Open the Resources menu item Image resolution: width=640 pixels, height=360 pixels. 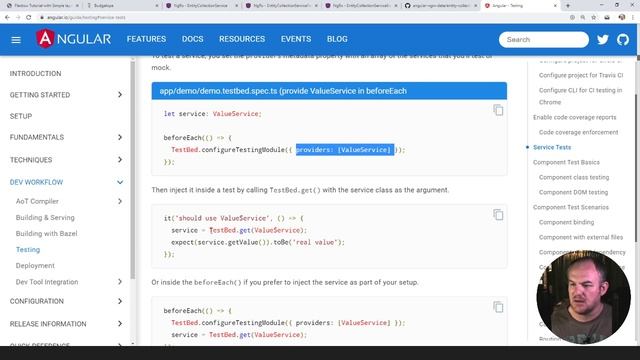pos(242,39)
